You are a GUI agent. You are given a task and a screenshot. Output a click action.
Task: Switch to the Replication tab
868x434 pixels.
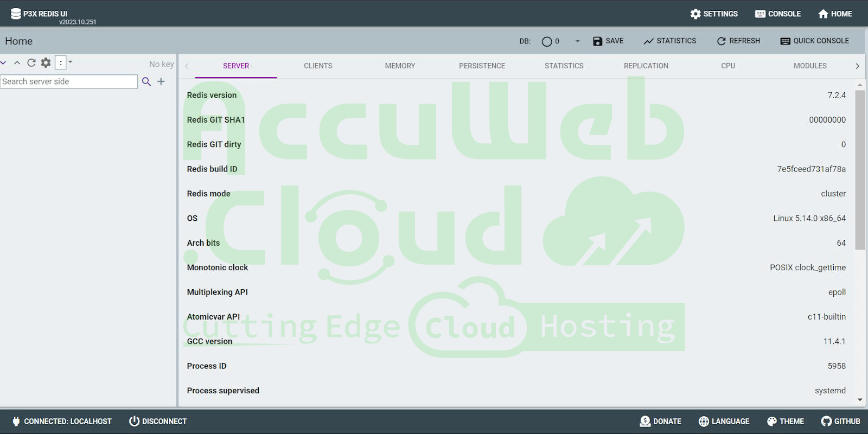click(x=646, y=66)
